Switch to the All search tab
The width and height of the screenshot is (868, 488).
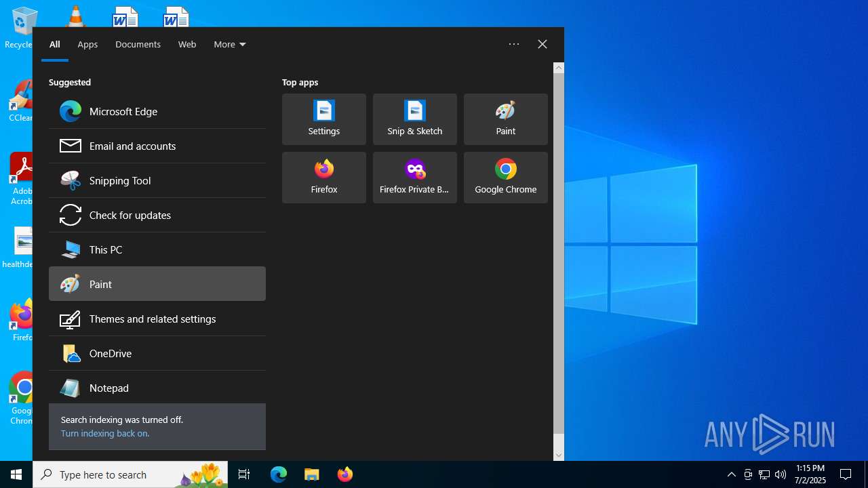pyautogui.click(x=55, y=44)
